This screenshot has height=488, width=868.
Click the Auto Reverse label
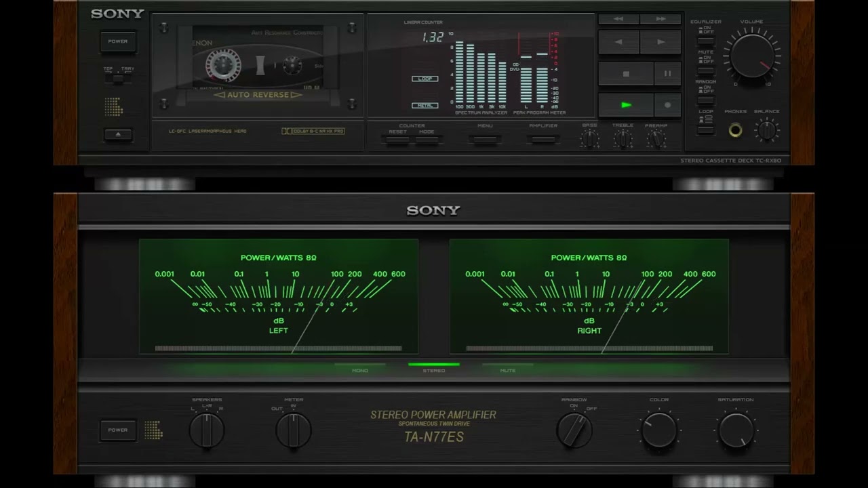(257, 95)
